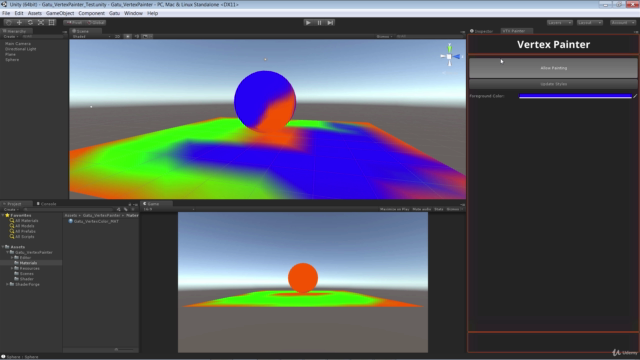Expand the Editor folder

point(12,258)
